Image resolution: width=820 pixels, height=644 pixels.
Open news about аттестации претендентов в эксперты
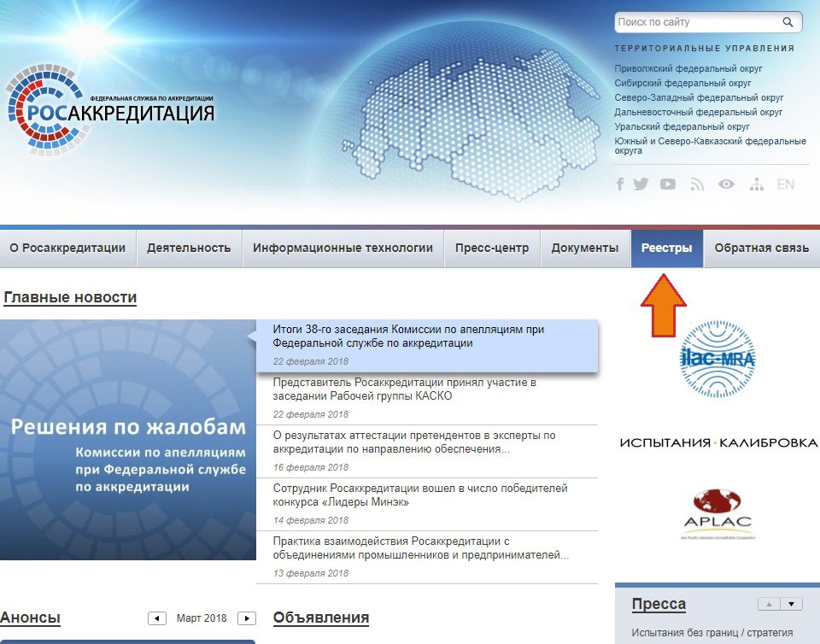tap(427, 451)
